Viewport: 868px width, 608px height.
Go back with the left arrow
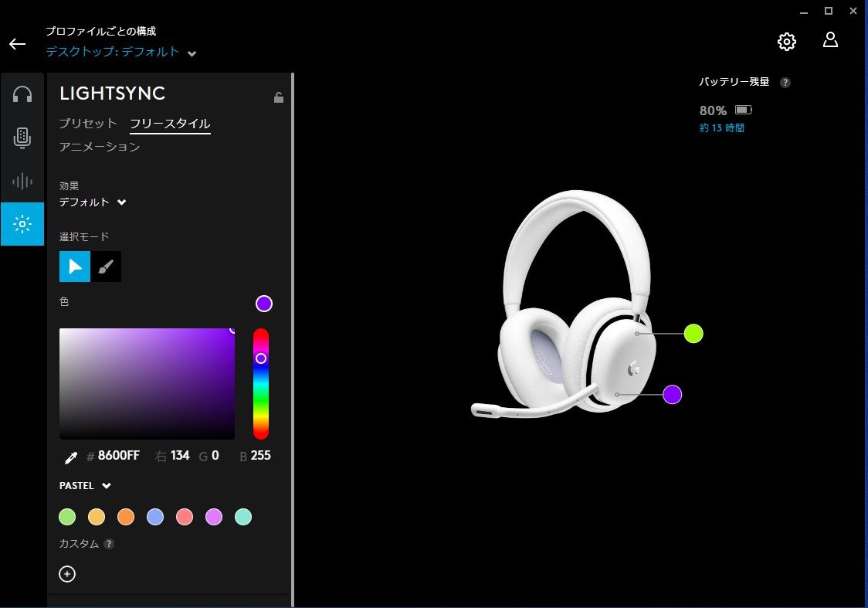(17, 44)
